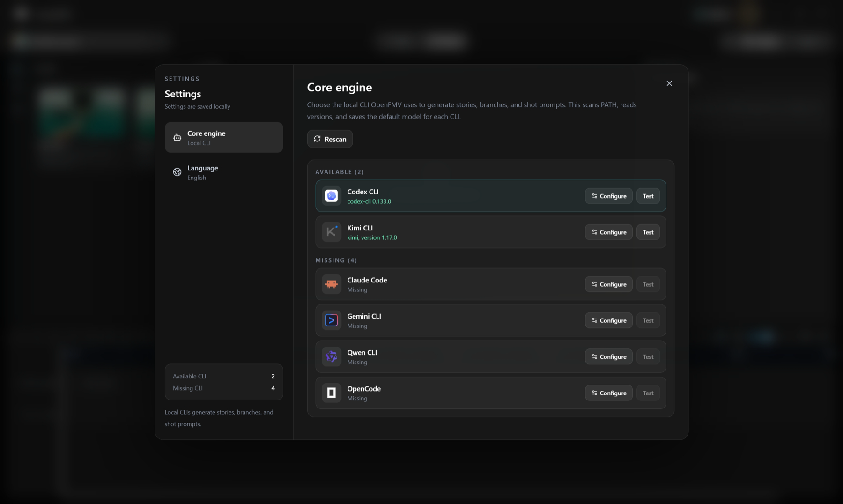Configure Claude Code
The image size is (843, 504).
(608, 284)
